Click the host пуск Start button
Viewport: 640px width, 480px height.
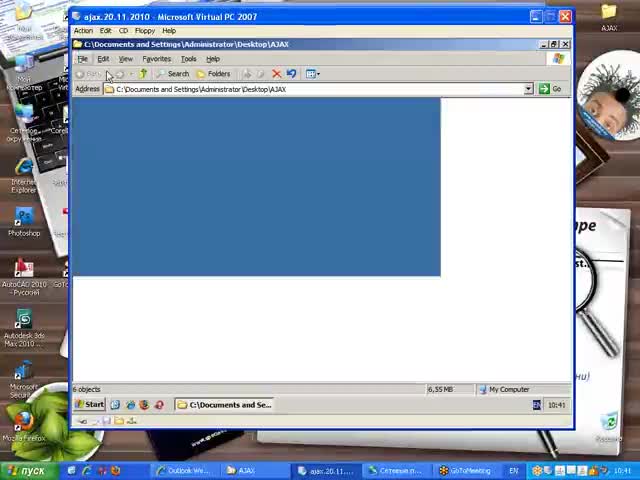27,470
